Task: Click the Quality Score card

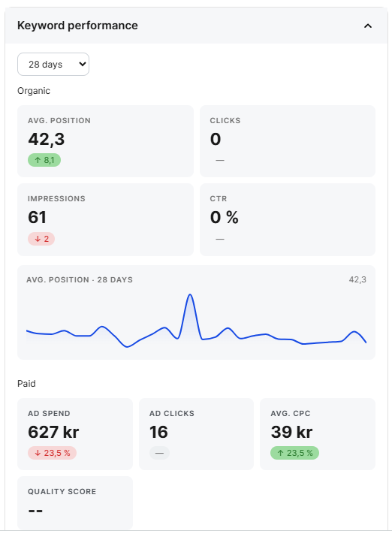Action: 75,502
